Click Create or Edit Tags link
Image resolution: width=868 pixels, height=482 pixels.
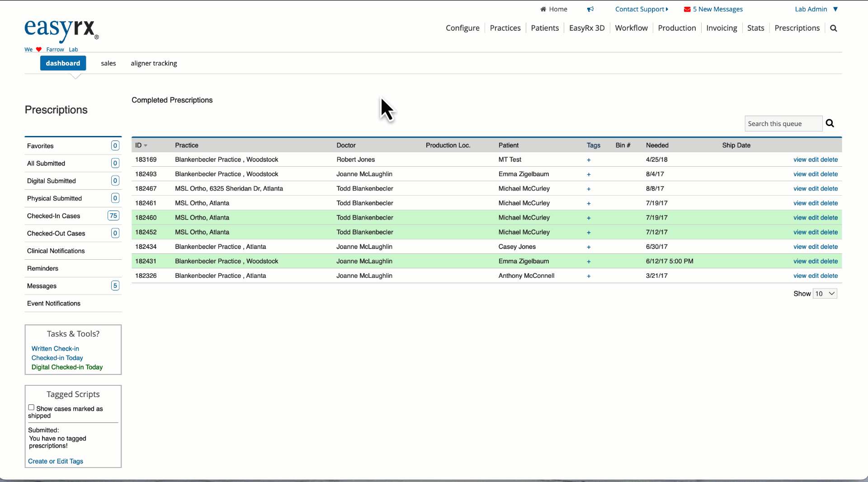tap(56, 461)
